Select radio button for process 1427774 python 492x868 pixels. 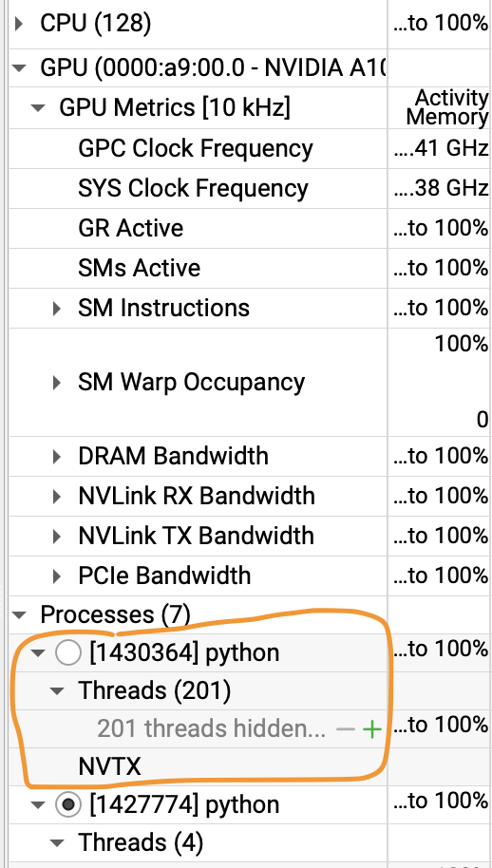[x=68, y=805]
